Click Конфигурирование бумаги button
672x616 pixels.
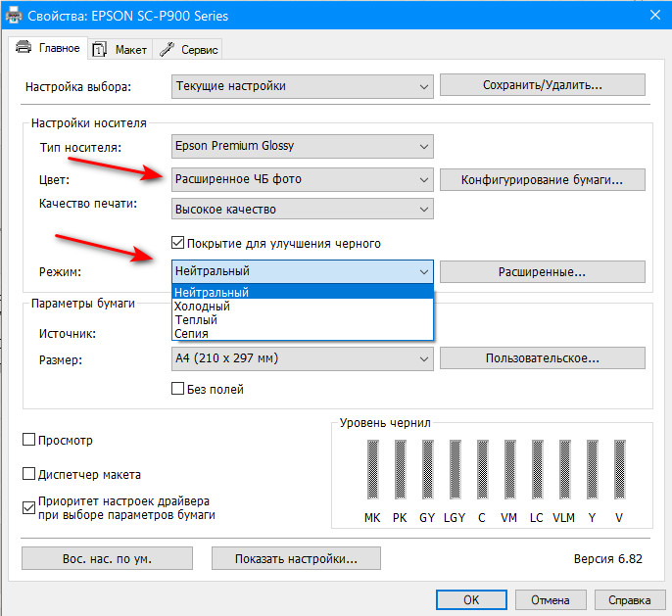point(542,179)
